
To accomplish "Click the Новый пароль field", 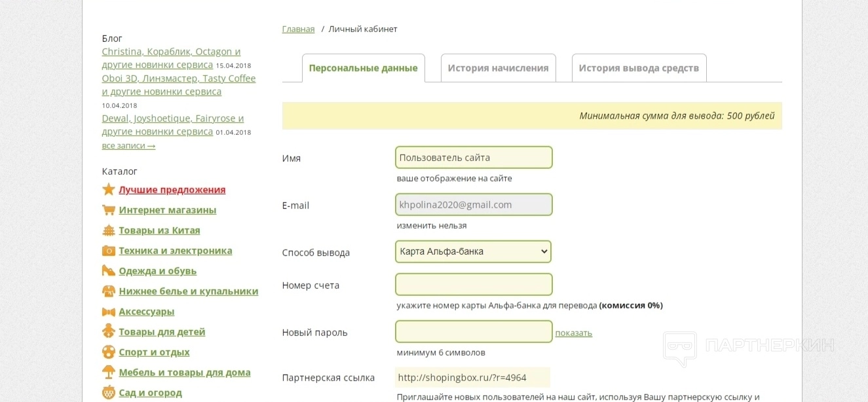I will point(474,331).
